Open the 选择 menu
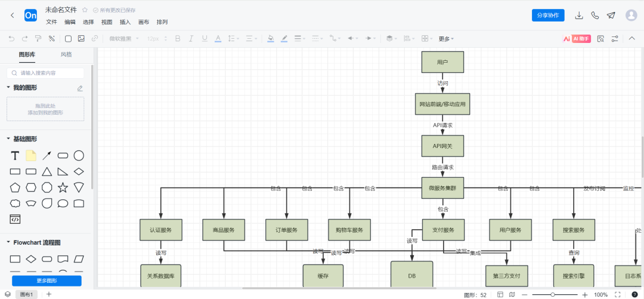 click(x=88, y=22)
